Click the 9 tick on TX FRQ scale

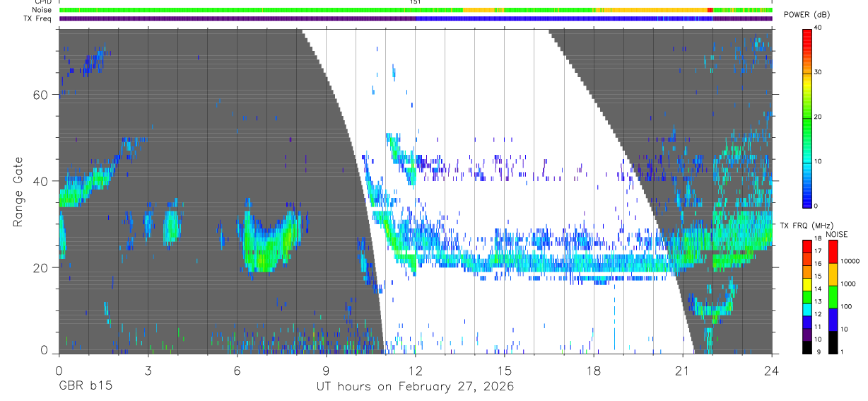click(x=819, y=352)
